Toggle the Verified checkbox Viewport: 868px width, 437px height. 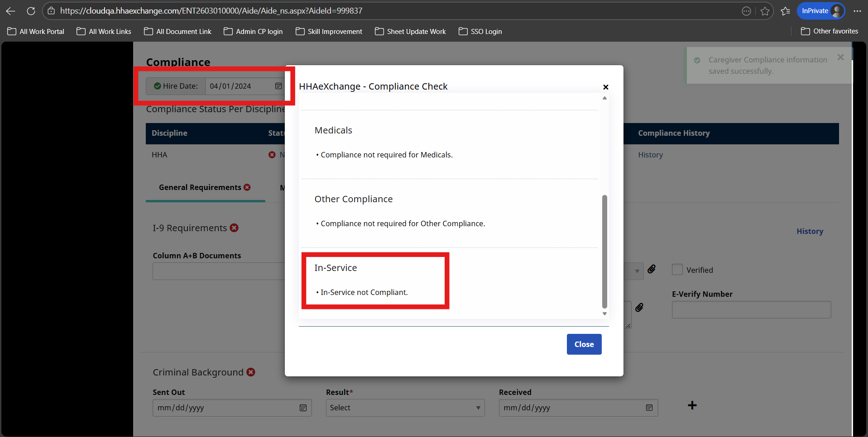coord(677,270)
